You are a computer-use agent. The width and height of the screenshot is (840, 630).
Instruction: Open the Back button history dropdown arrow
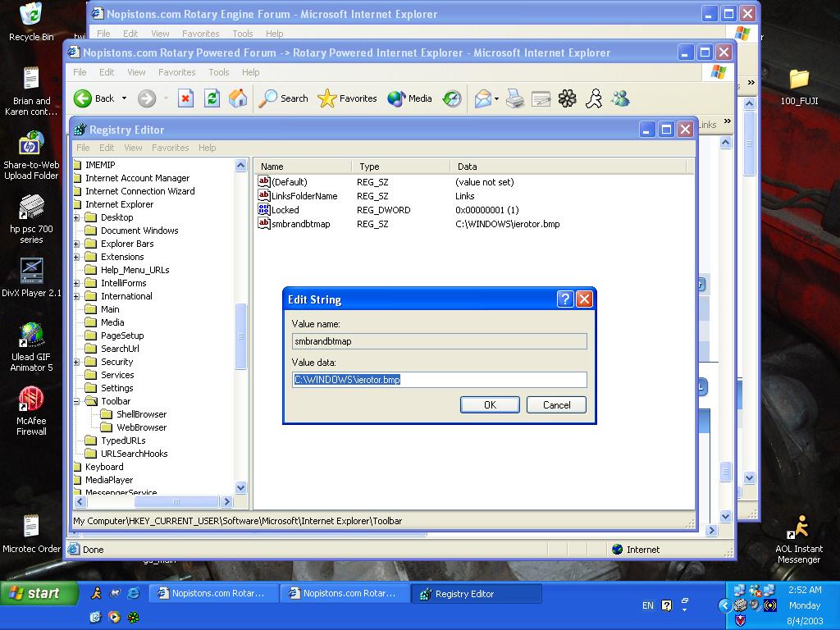125,98
